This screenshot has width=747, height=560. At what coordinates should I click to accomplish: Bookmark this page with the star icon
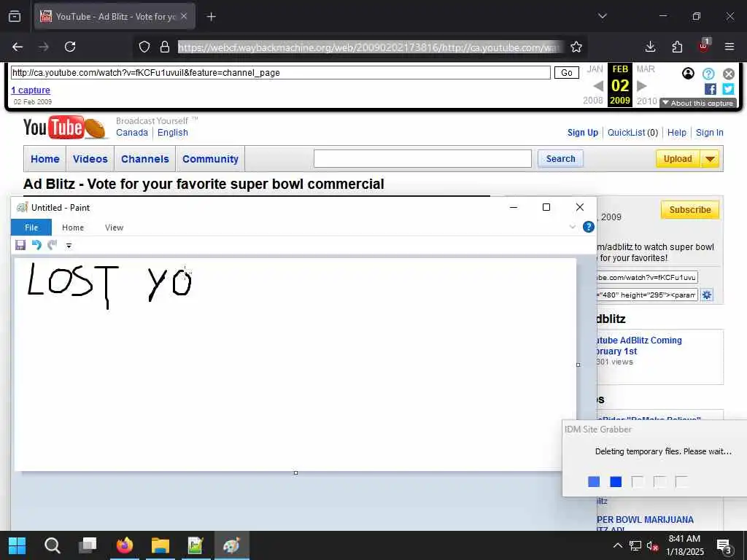(576, 47)
